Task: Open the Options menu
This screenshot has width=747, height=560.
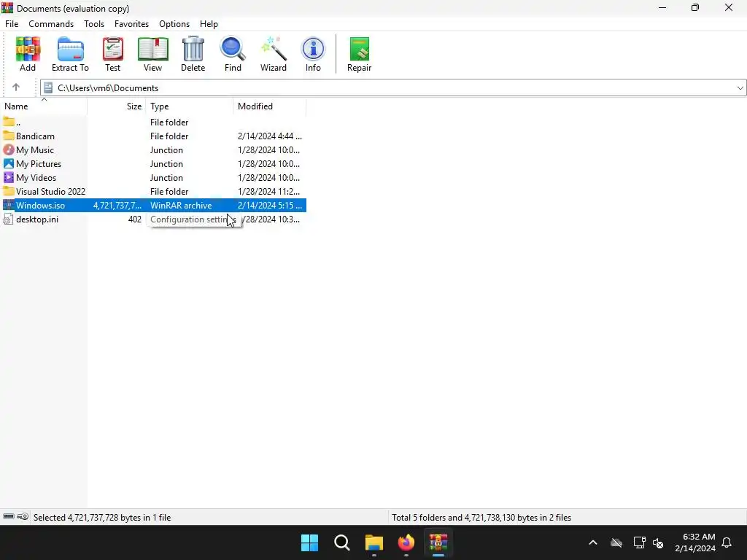Action: pos(174,24)
